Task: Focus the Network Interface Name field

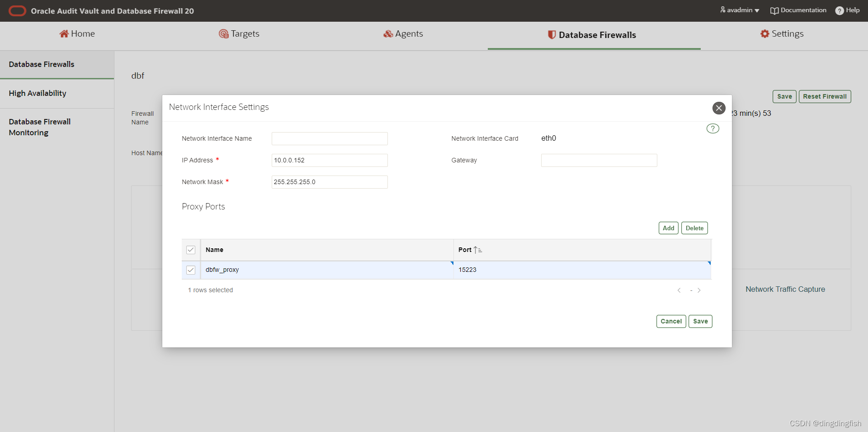Action: pos(330,138)
